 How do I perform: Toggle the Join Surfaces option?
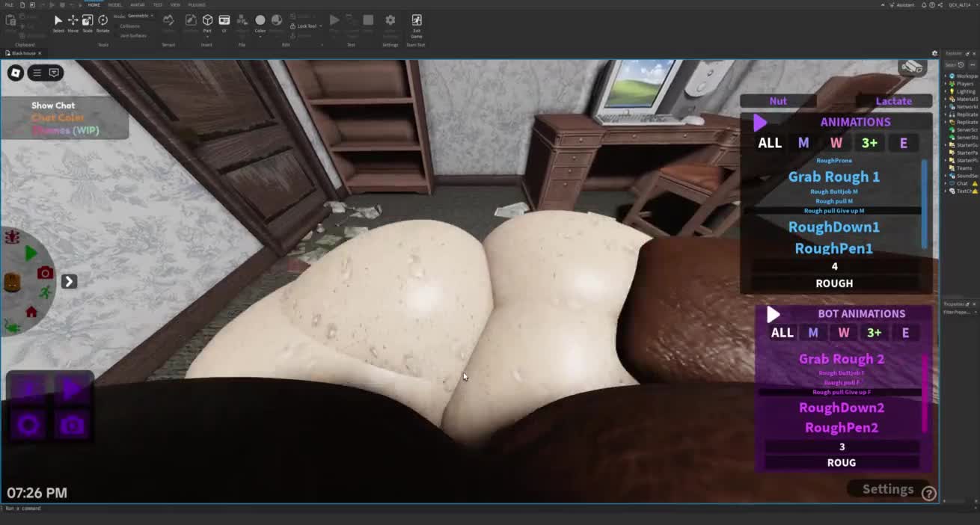coord(133,35)
